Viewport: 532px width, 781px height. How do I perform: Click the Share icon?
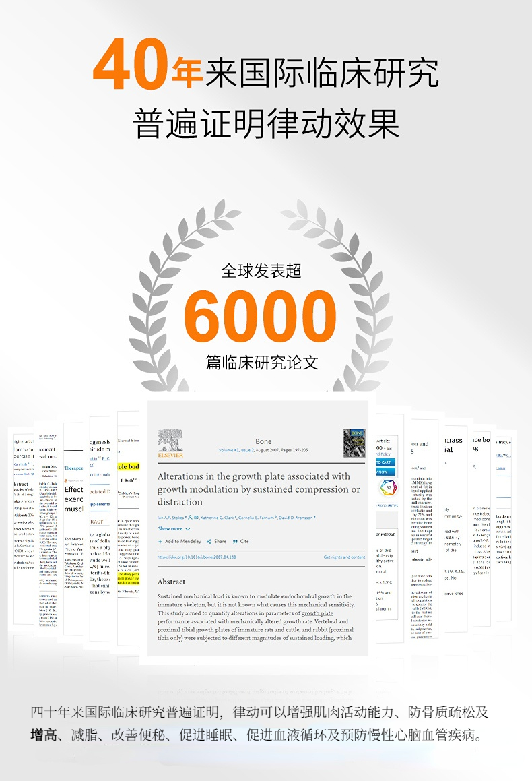209,541
